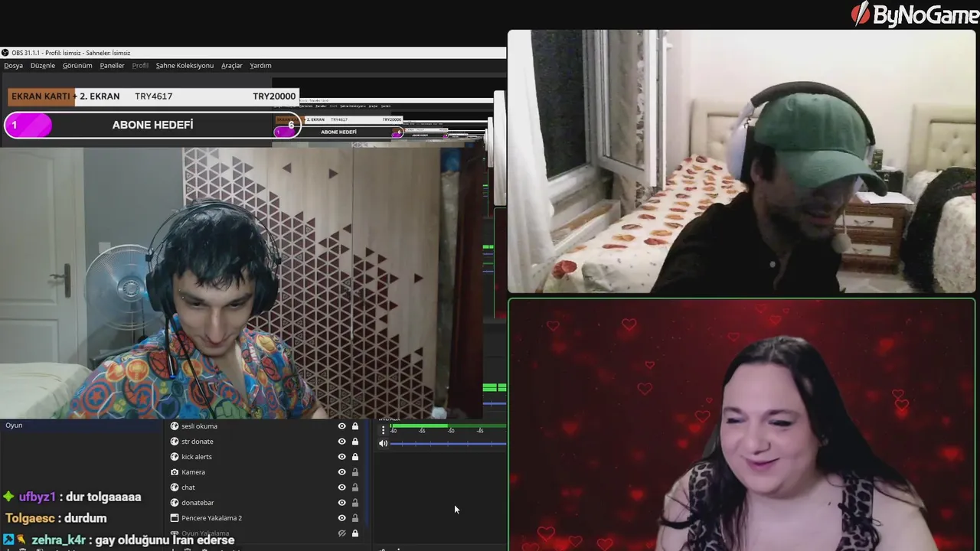Unlock the str donate source
The image size is (980, 551).
[x=355, y=442]
